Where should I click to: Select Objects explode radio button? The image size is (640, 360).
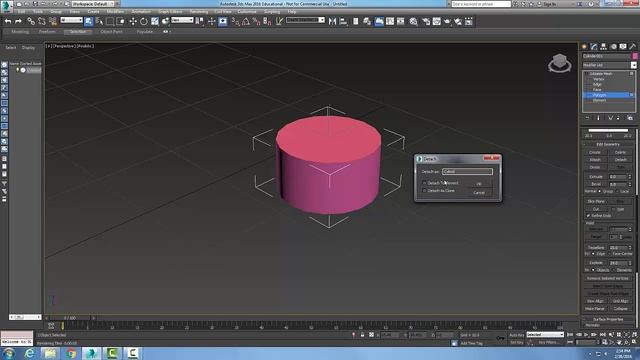(x=593, y=270)
